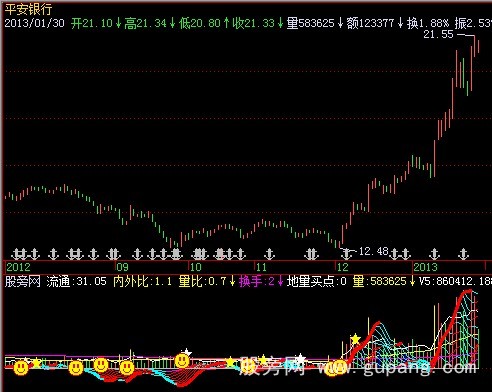This screenshot has height=392, width=492.
Task: Select the 2012 year label on time axis
Action: coord(19,267)
